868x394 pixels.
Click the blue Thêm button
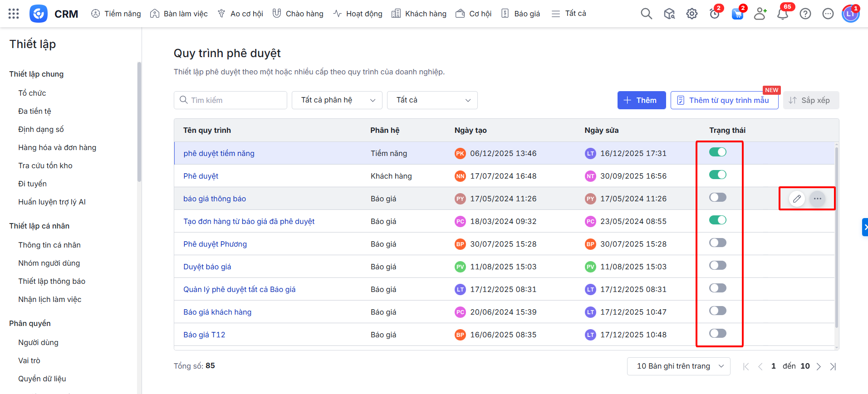pos(641,100)
